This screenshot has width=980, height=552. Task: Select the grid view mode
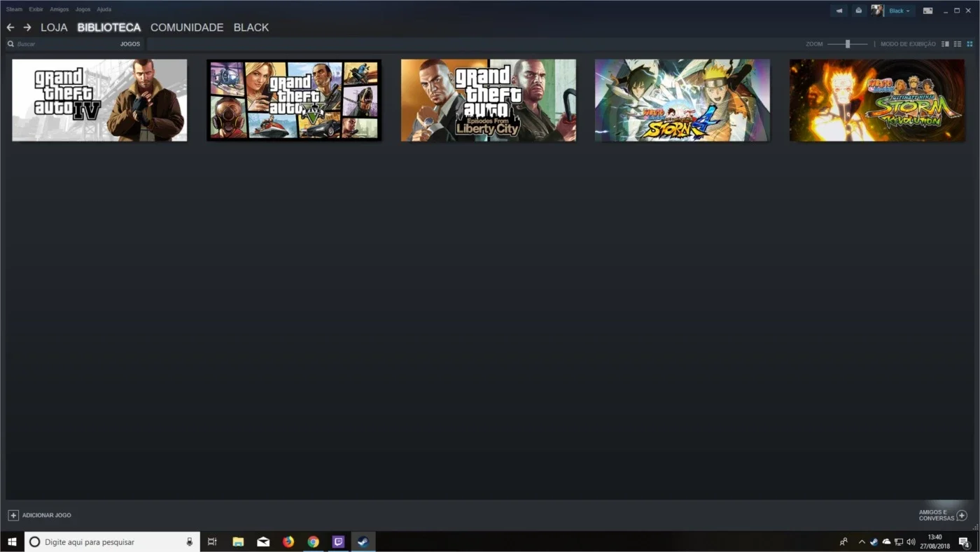[969, 44]
